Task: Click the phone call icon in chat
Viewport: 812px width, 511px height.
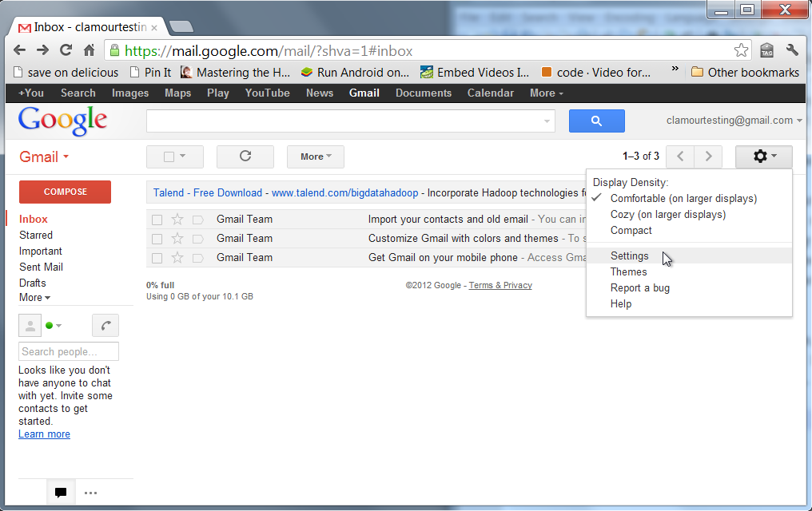Action: [105, 325]
